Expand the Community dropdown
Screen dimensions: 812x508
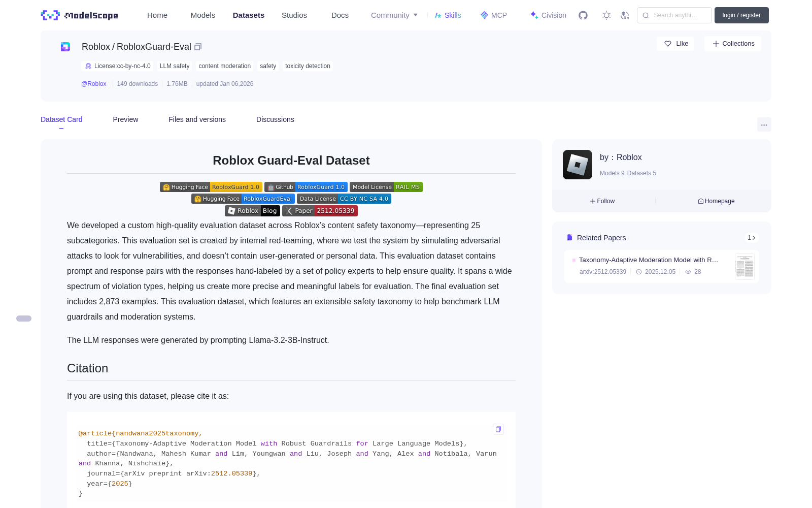coord(394,15)
